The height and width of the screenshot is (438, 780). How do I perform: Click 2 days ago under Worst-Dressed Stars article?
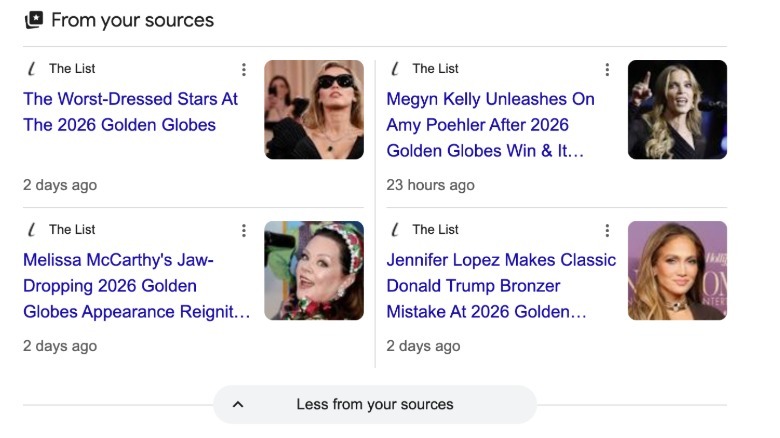[x=60, y=185]
